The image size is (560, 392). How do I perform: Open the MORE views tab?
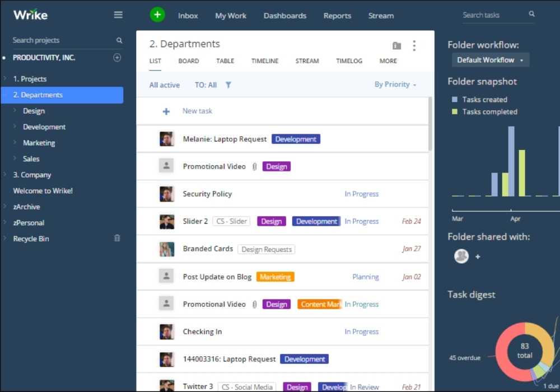point(388,61)
